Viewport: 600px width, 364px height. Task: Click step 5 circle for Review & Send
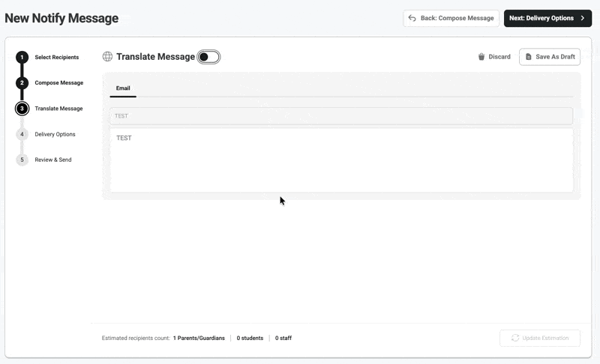coord(22,160)
